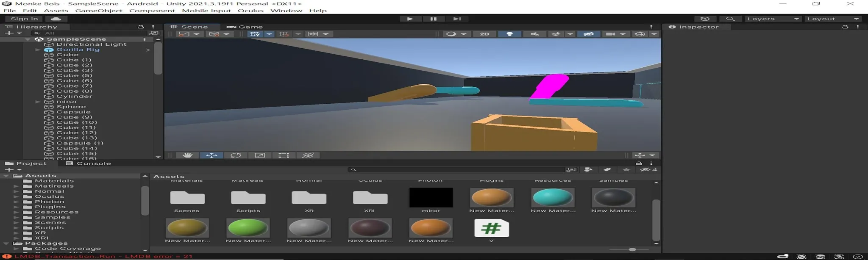
Task: Click the Sign in button
Action: click(24, 19)
